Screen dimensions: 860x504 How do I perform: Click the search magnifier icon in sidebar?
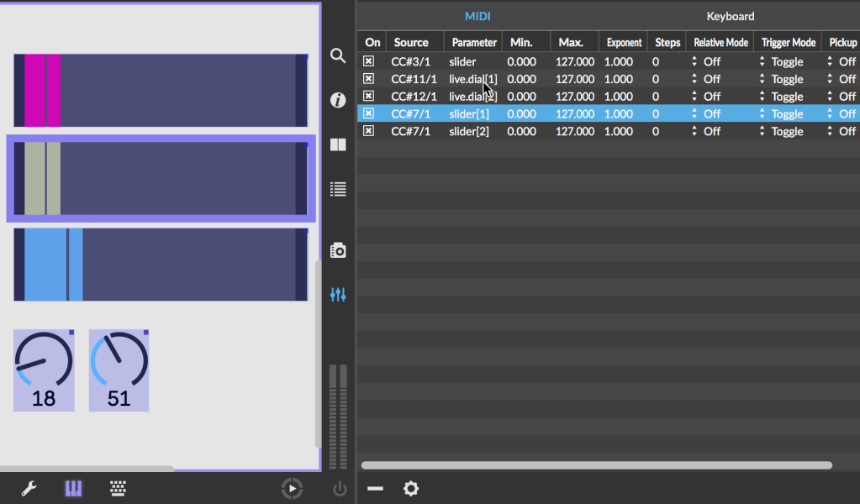tap(338, 55)
